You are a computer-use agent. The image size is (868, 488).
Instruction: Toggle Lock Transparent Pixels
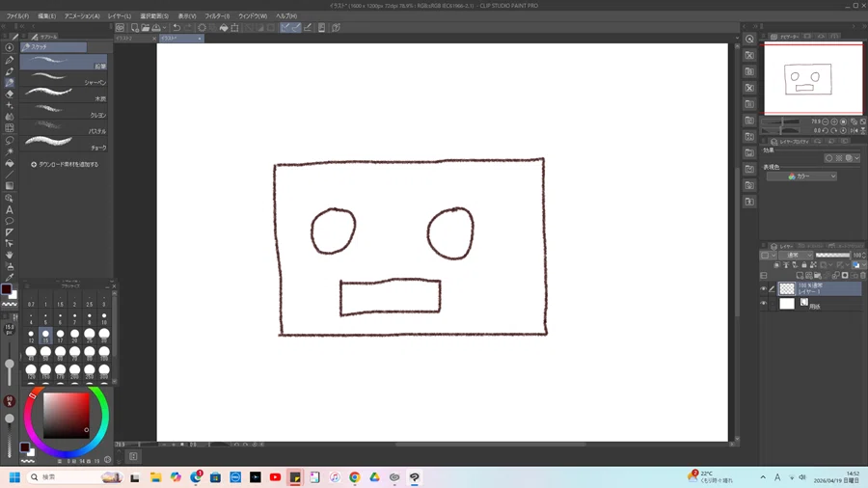tap(813, 265)
